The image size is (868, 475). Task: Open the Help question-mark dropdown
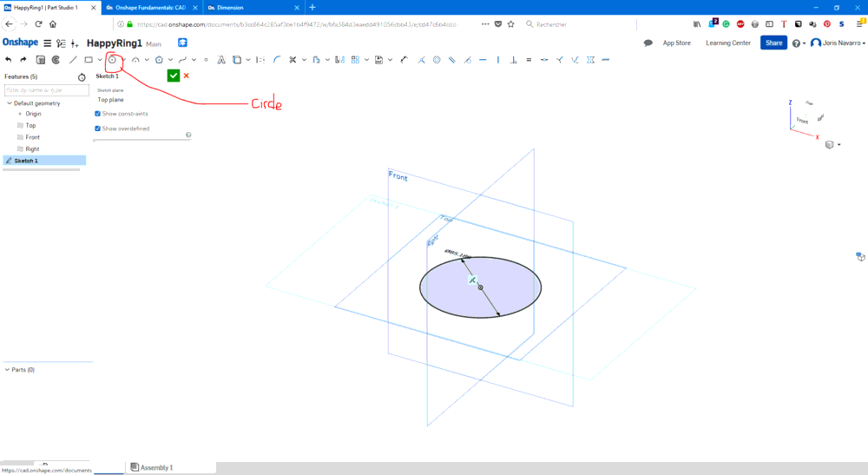799,43
